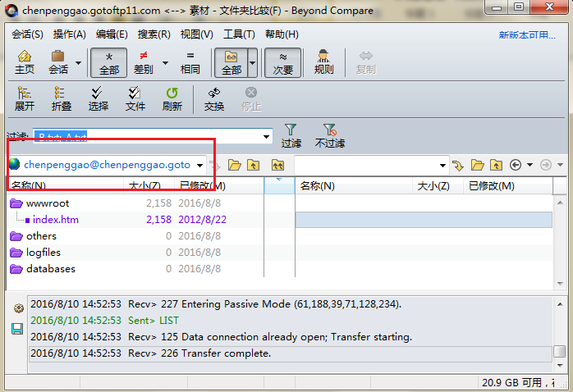
Task: Select the 'Sent> LIST' log line
Action: pos(291,321)
